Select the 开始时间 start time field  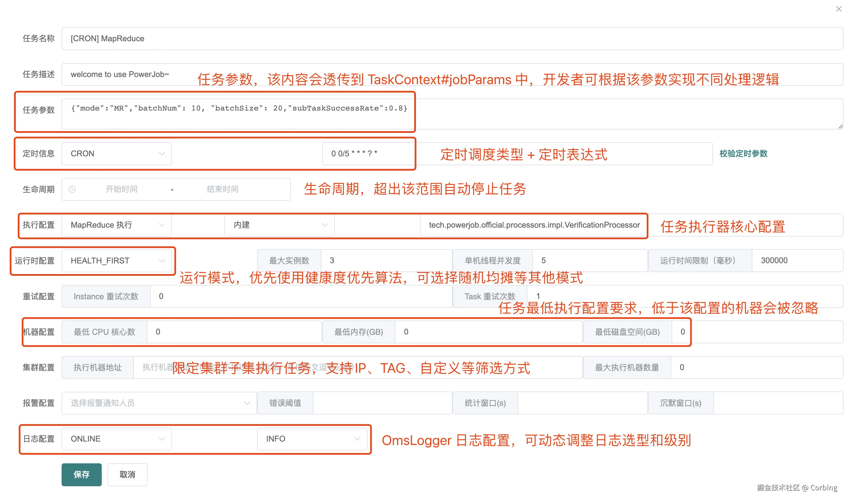[121, 189]
